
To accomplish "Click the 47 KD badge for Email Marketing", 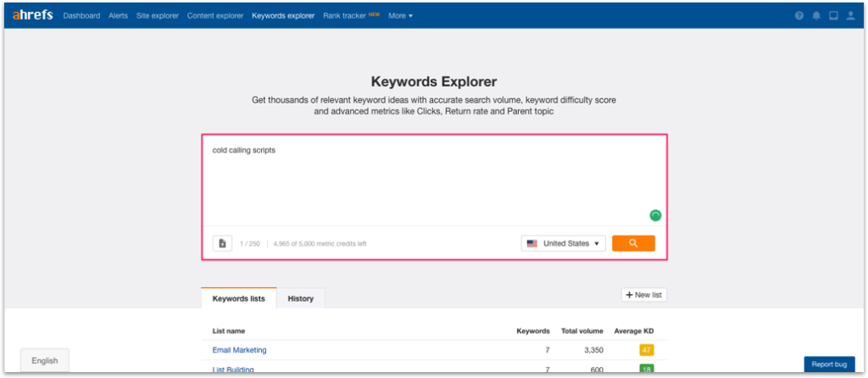I will (x=647, y=350).
